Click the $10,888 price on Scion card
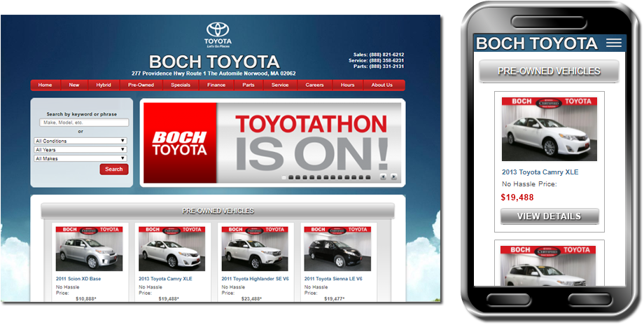 pyautogui.click(x=86, y=298)
